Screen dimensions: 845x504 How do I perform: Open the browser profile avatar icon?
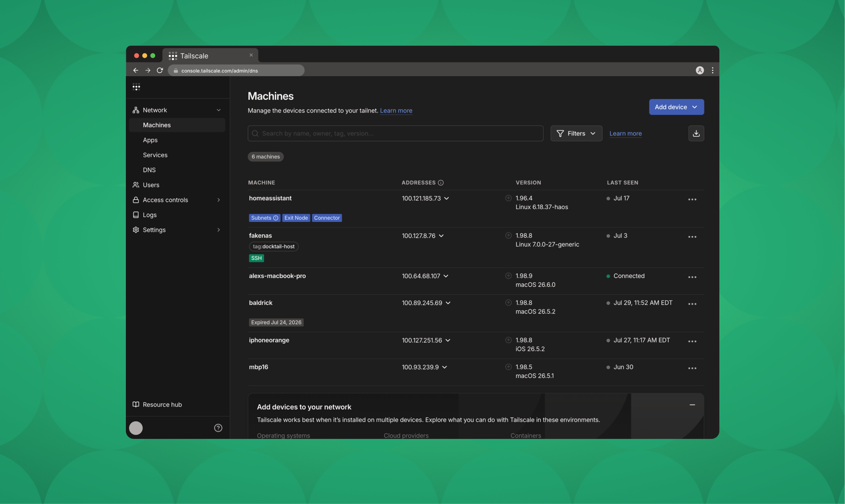700,70
